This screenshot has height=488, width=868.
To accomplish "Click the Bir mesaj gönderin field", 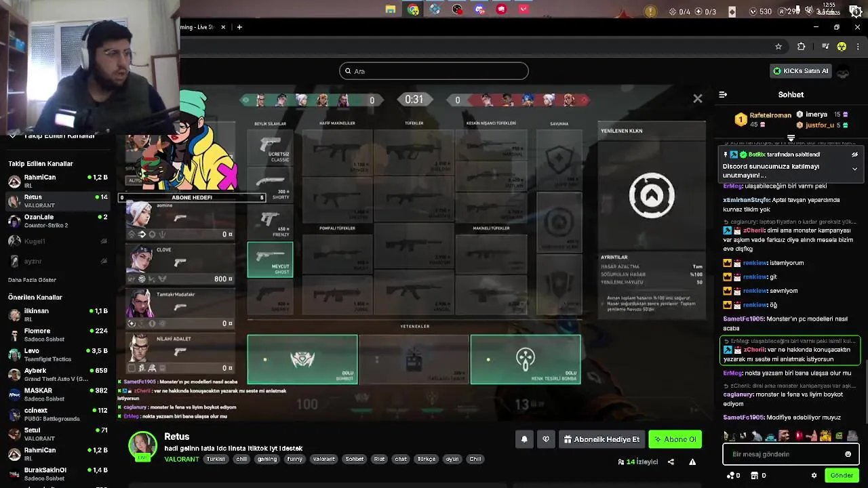I will pos(791,454).
